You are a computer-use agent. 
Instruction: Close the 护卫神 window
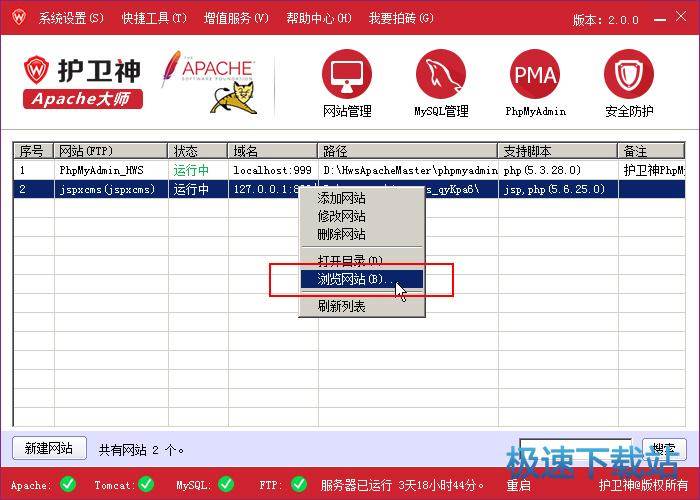681,17
